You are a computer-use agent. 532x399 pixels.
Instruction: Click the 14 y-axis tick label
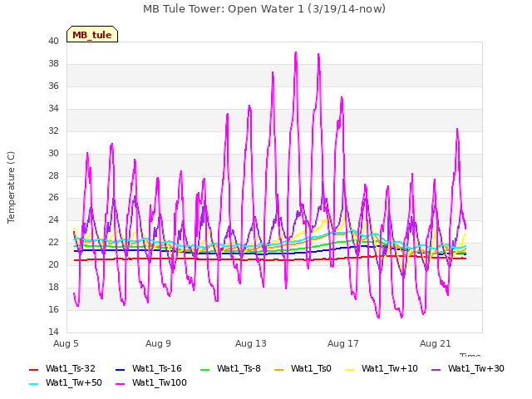pyautogui.click(x=53, y=332)
